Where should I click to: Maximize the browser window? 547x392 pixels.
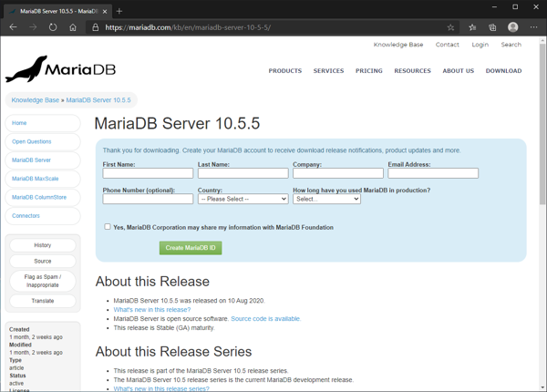[515, 7]
